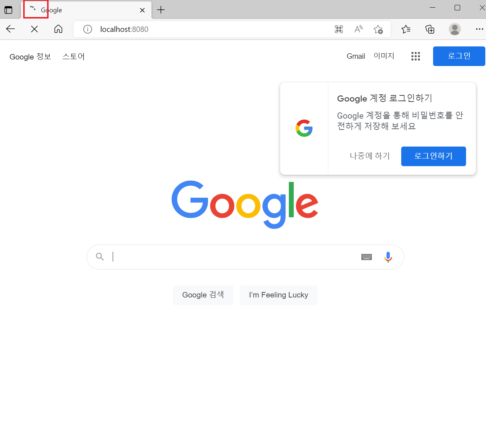Go to the browser home page
This screenshot has height=448, width=486.
(58, 29)
